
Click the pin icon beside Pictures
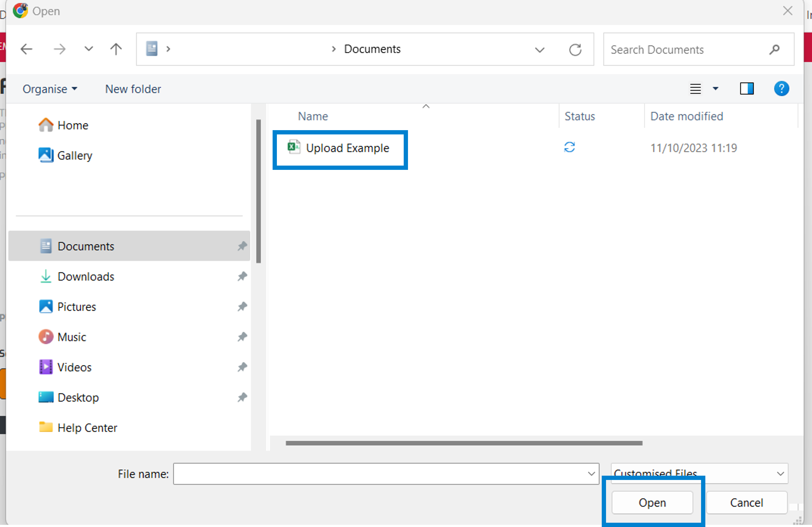[242, 307]
